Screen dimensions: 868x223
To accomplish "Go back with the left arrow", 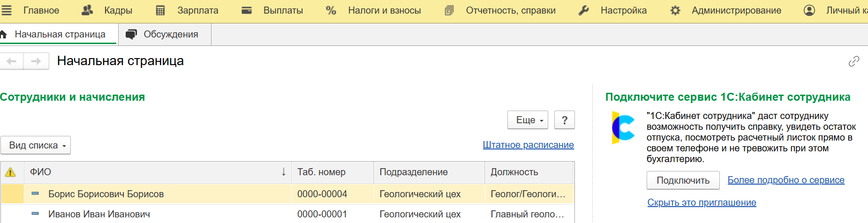I will click(12, 61).
